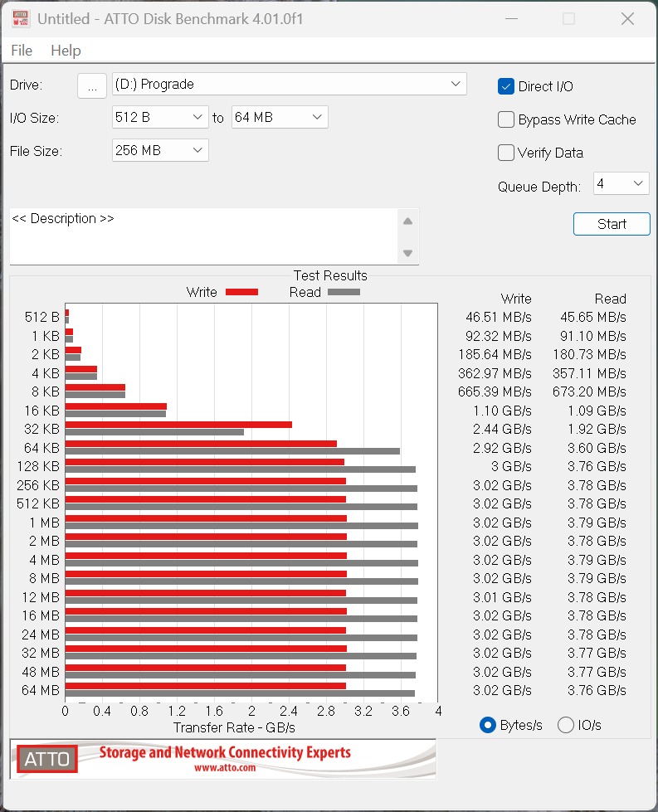Click the gray Read legend swatch

344,292
